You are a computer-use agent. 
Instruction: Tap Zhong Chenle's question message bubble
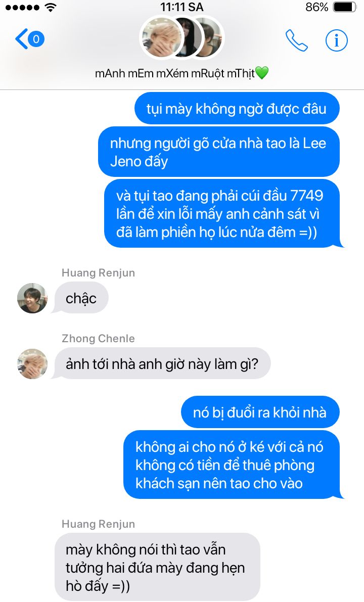coord(162,363)
